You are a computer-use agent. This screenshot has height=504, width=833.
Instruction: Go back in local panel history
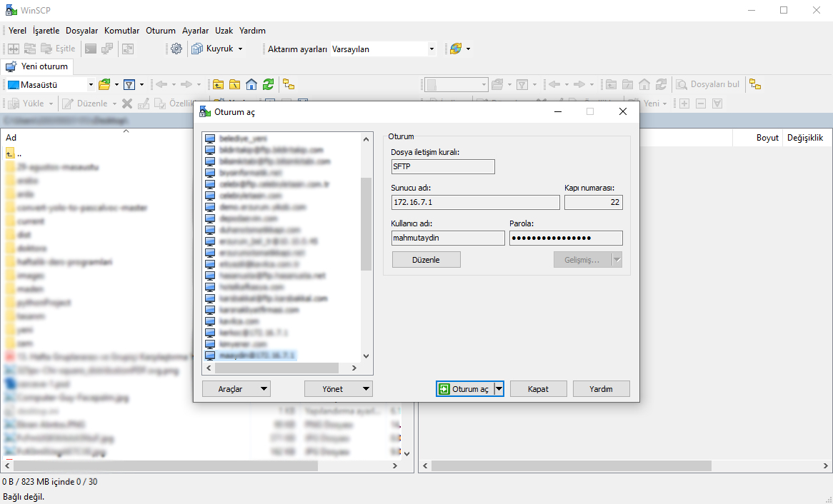[x=161, y=84]
